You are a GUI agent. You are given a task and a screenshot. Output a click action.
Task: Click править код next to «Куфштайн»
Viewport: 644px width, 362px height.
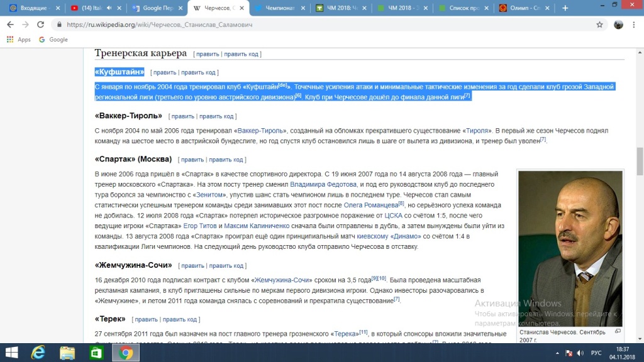[198, 72]
